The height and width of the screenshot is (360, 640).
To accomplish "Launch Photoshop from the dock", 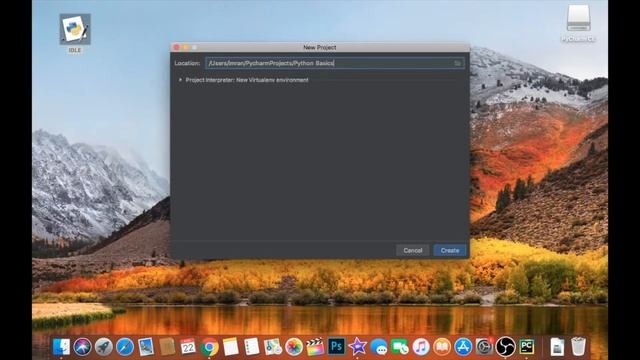I will coord(336,347).
